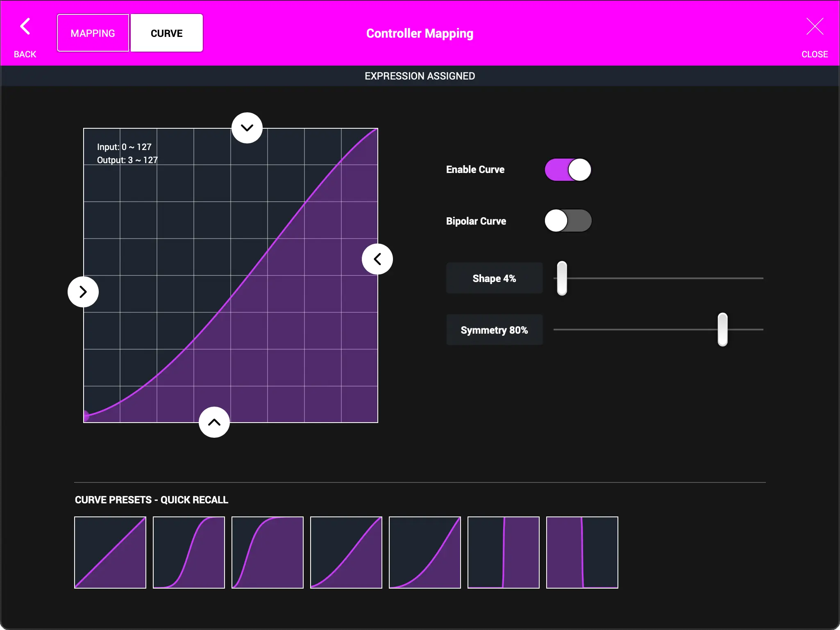
Task: Click the Shape slider handle
Action: click(x=561, y=278)
